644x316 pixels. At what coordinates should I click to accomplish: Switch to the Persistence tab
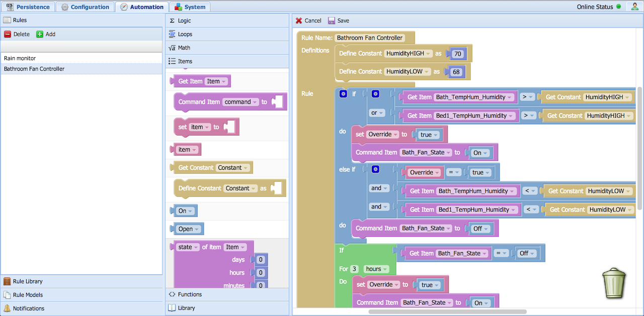click(28, 7)
